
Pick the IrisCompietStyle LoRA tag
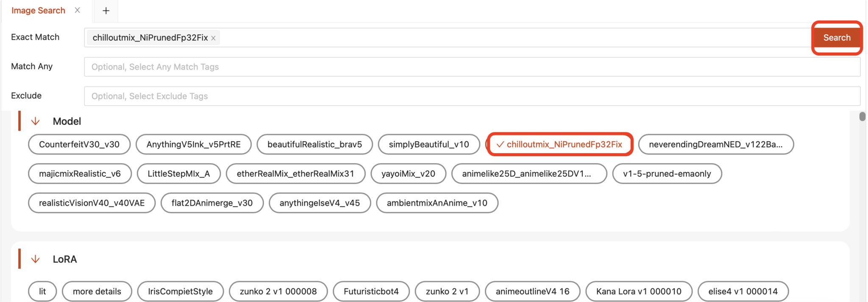tap(180, 291)
